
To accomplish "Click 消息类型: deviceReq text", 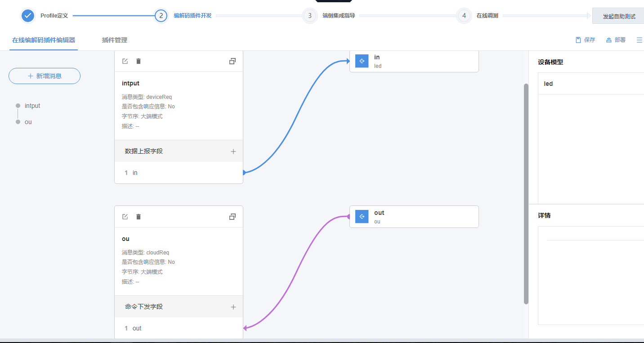I will tap(147, 97).
